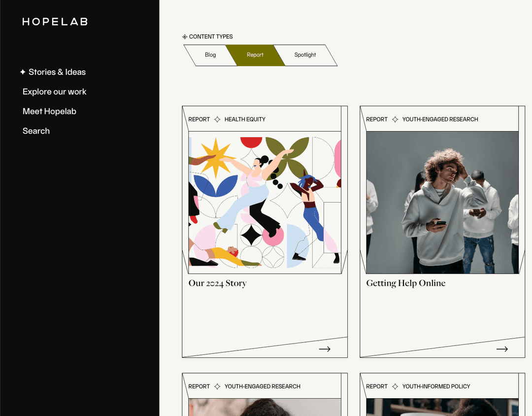Open Stories & Ideas in sidebar

(x=57, y=72)
